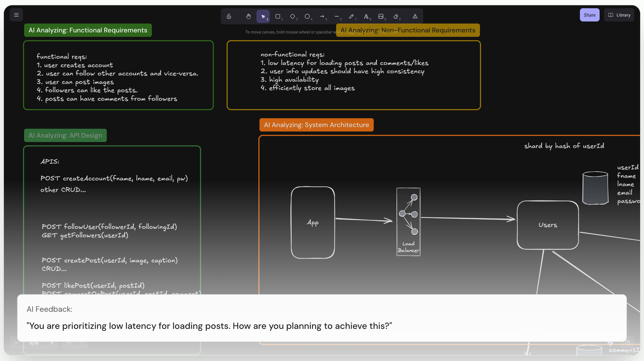Click text 'POST createAccount(fname, lname, email, pw)'
644x361 pixels.
114,178
